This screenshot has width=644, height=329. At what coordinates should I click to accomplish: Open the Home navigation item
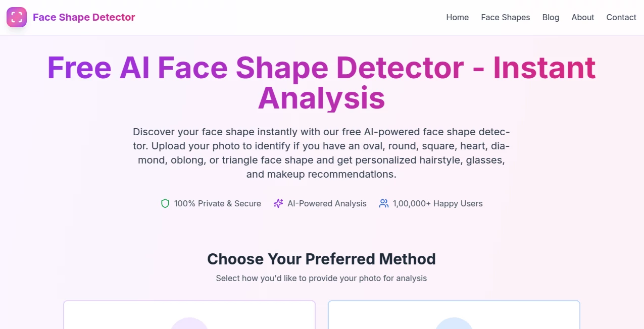coord(457,17)
